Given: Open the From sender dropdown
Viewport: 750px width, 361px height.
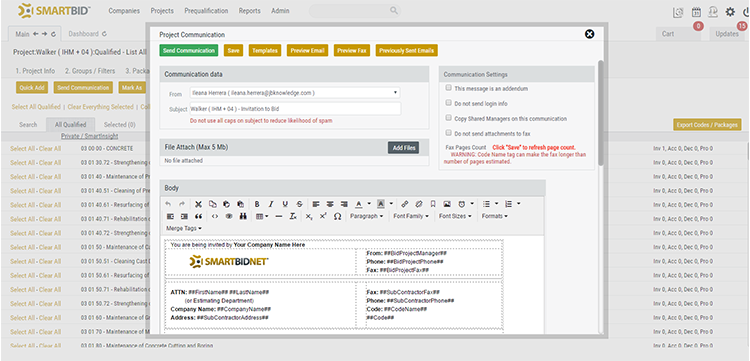Looking at the screenshot, I should coord(295,93).
